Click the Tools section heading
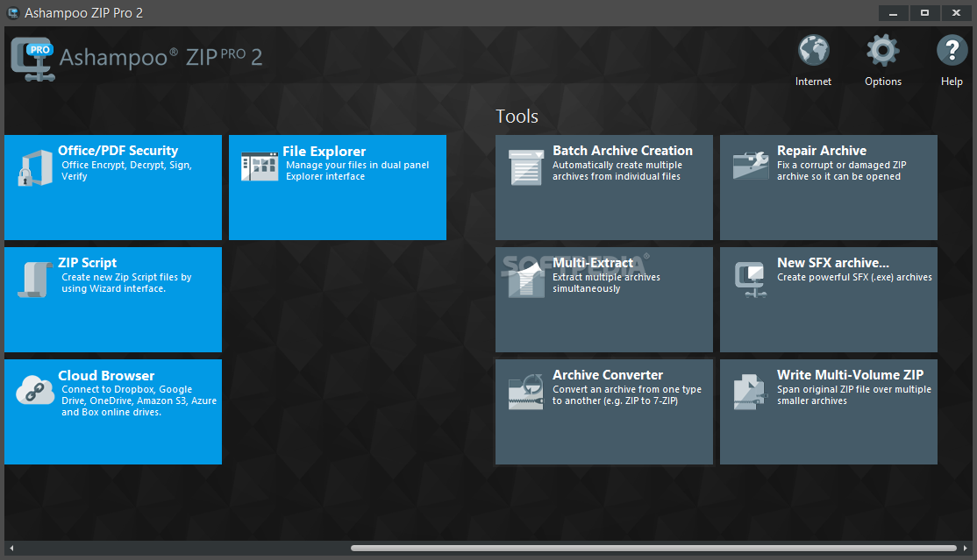Image resolution: width=977 pixels, height=560 pixels. pyautogui.click(x=517, y=117)
